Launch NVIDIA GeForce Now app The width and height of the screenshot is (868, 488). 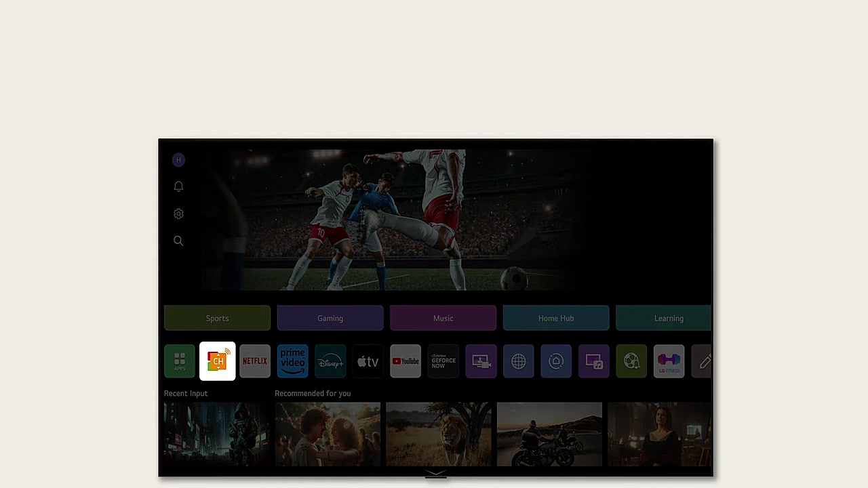click(443, 361)
